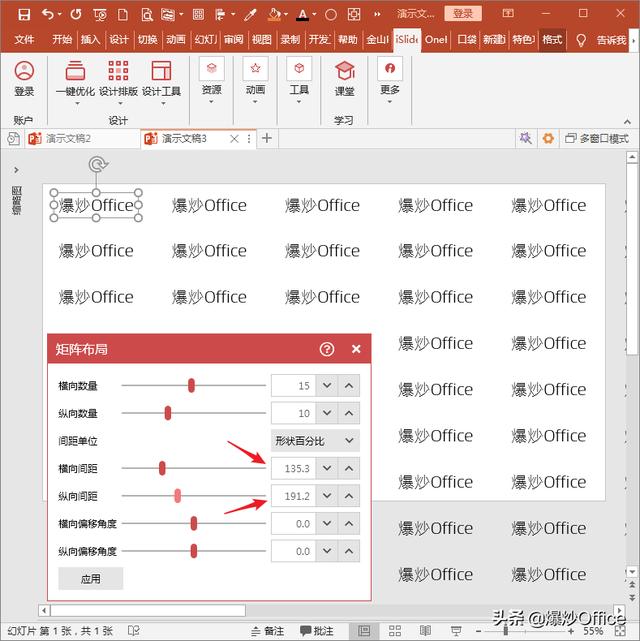Toggle 批注 comments pane
The height and width of the screenshot is (641, 640).
coord(317,631)
